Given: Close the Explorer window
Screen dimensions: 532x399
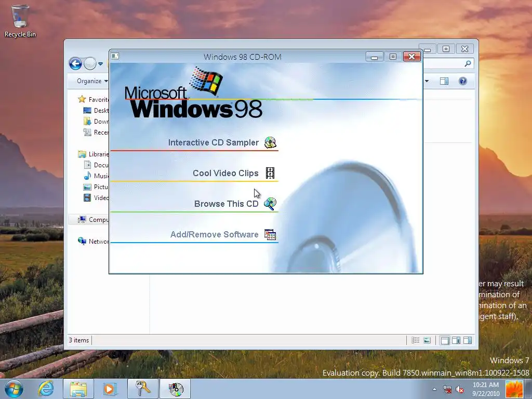Looking at the screenshot, I should 465,49.
